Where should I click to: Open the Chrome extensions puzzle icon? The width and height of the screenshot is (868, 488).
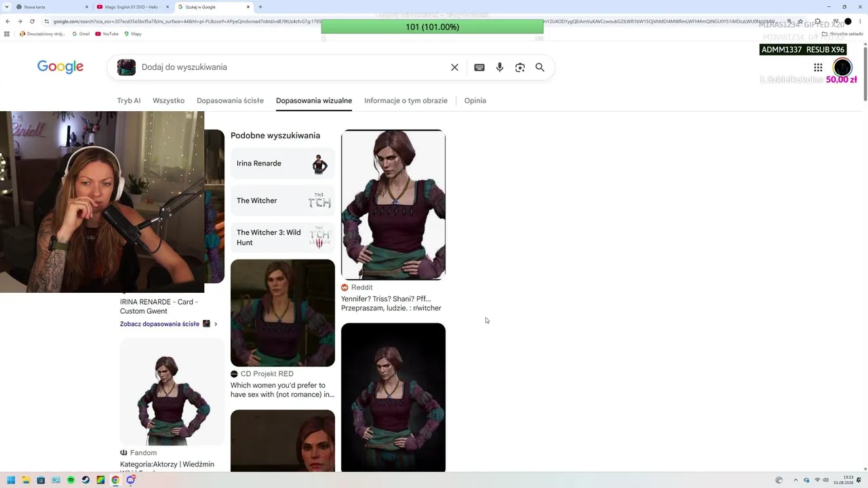pyautogui.click(x=818, y=21)
